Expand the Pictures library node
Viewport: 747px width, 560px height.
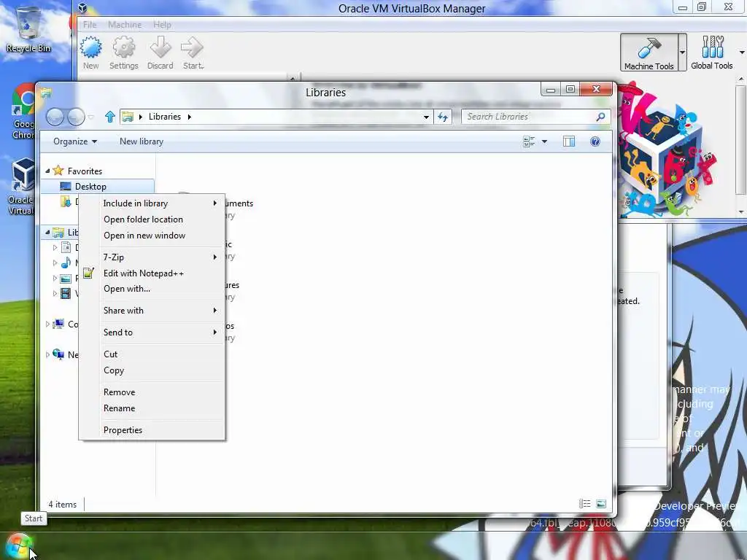(x=54, y=278)
